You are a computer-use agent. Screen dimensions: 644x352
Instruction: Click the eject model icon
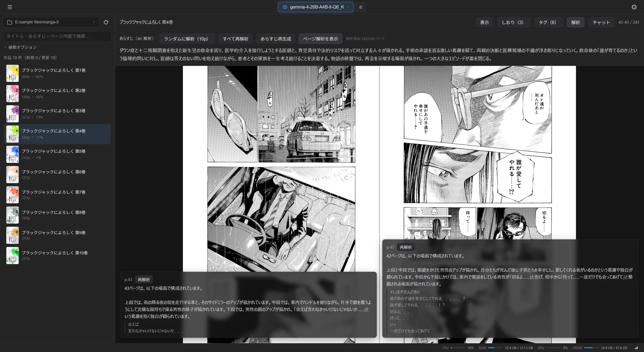click(360, 7)
